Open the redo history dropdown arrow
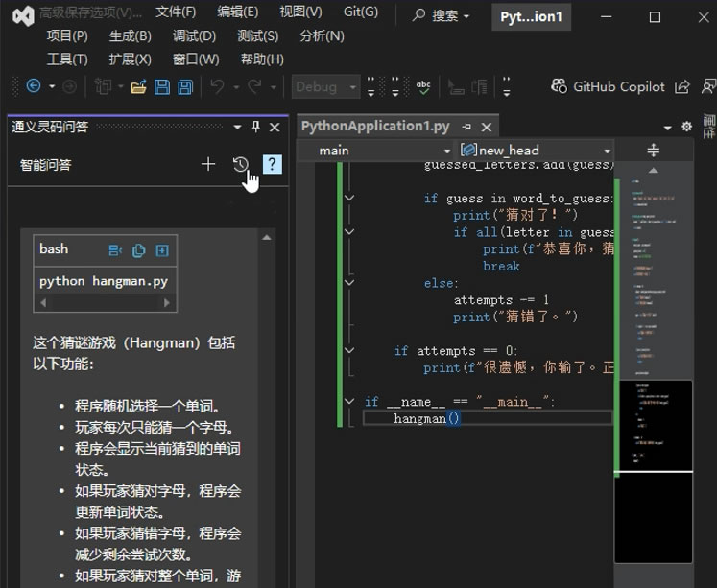 point(273,86)
